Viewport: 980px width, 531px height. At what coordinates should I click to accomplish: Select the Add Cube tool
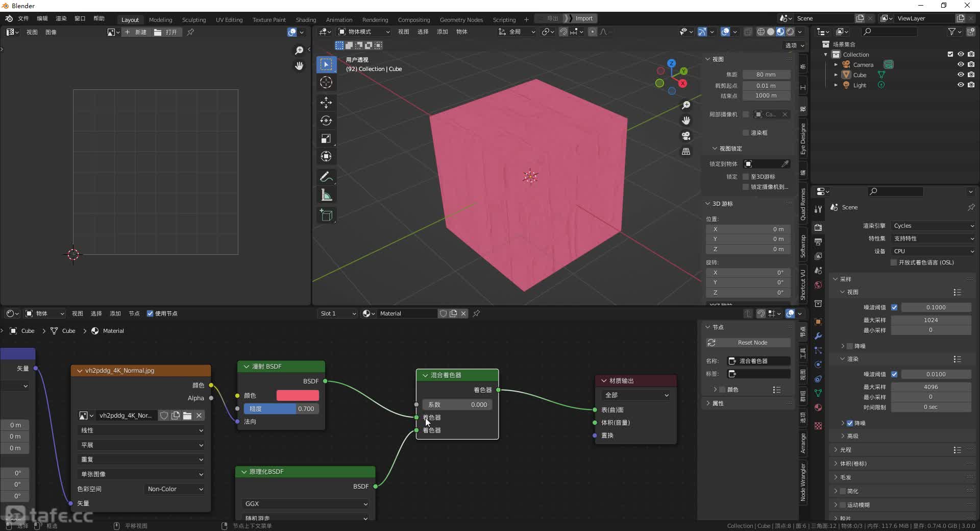[326, 215]
